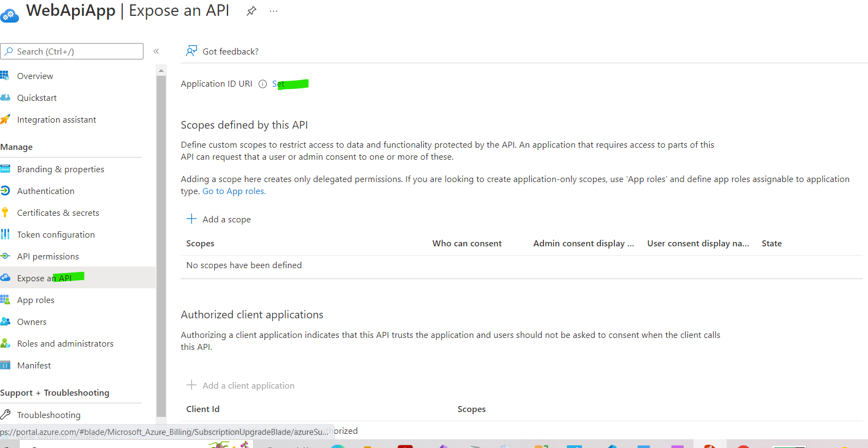Click the Quickstart cloud icon
Image resolution: width=868 pixels, height=448 pixels.
point(5,98)
